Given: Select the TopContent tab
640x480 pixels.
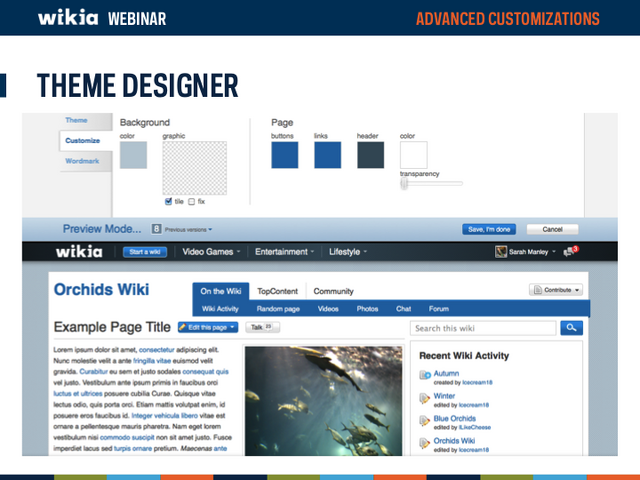Looking at the screenshot, I should click(x=278, y=291).
